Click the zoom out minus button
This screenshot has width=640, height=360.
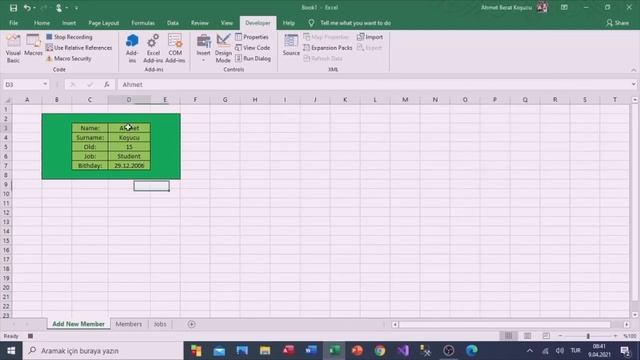click(560, 336)
